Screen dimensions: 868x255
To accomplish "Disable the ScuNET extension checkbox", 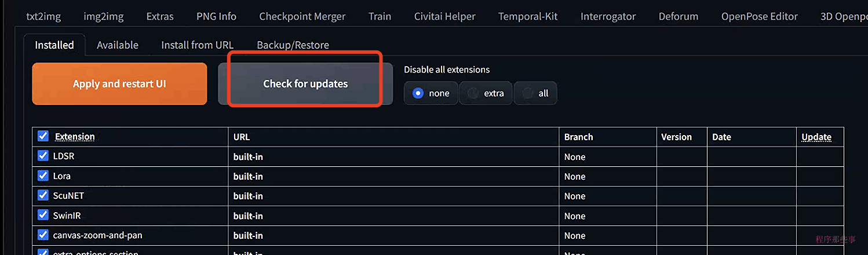I will point(43,195).
